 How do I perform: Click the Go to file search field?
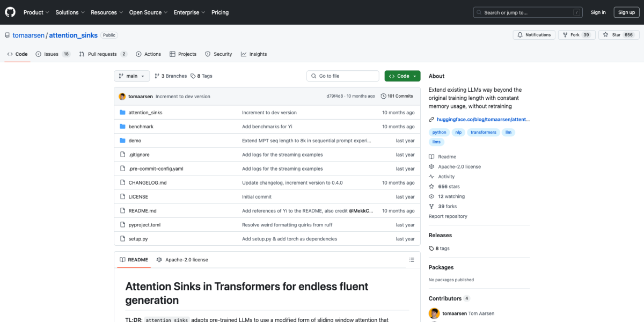343,76
